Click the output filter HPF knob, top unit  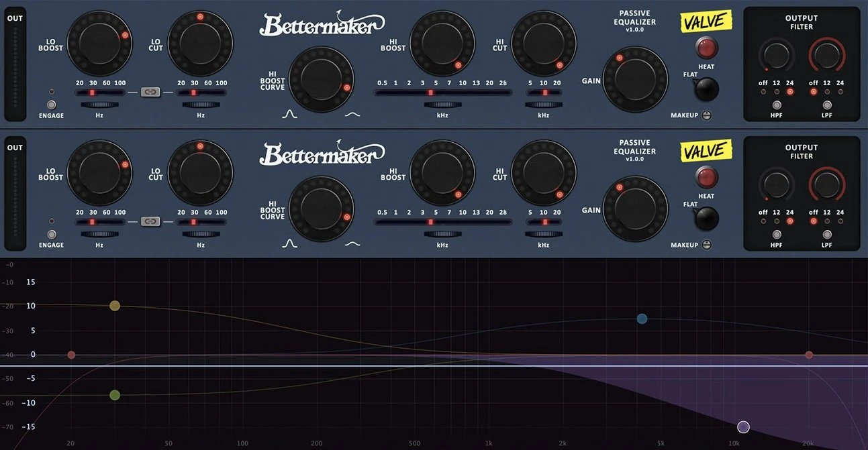click(x=777, y=56)
